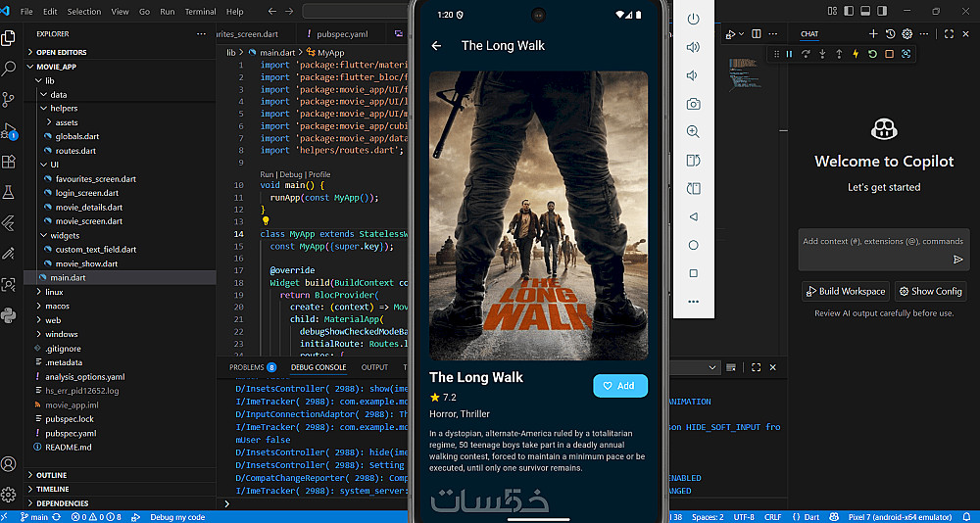Open the widget inspector in the debug toolbar
Image resolution: width=980 pixels, height=523 pixels.
906,55
